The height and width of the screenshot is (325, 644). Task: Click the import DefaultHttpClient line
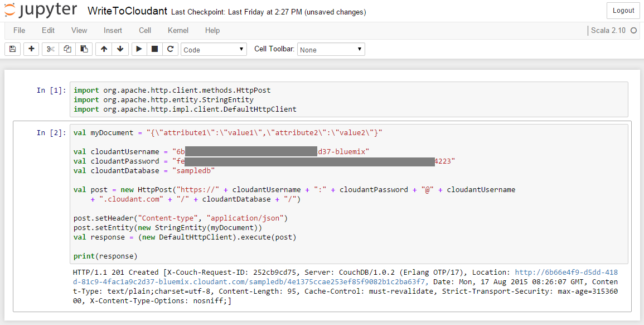(185, 109)
